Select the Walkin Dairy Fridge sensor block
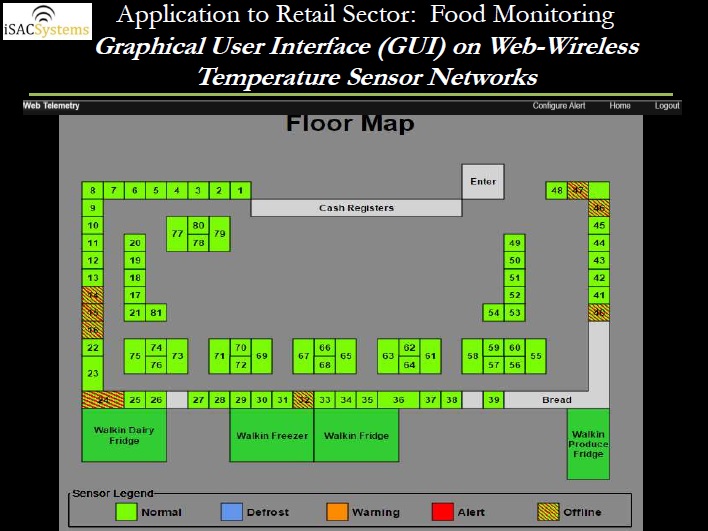The width and height of the screenshot is (708, 531). (124, 435)
